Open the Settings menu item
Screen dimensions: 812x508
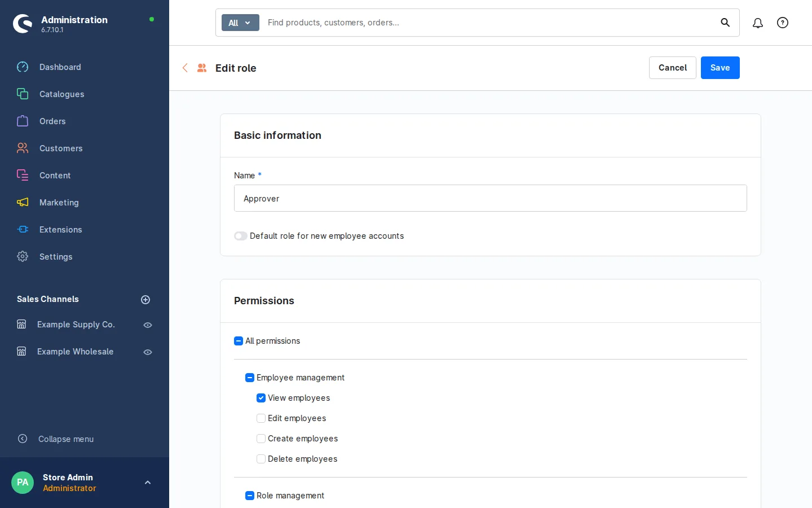pos(85,257)
